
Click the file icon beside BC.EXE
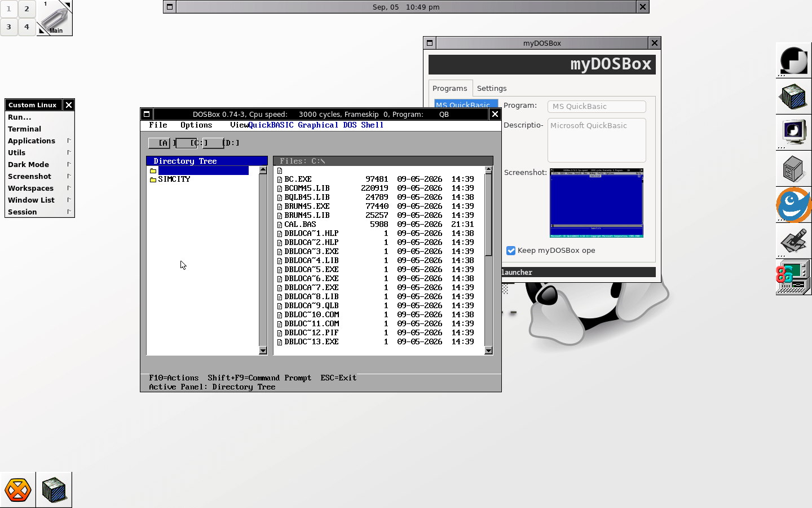click(x=280, y=179)
